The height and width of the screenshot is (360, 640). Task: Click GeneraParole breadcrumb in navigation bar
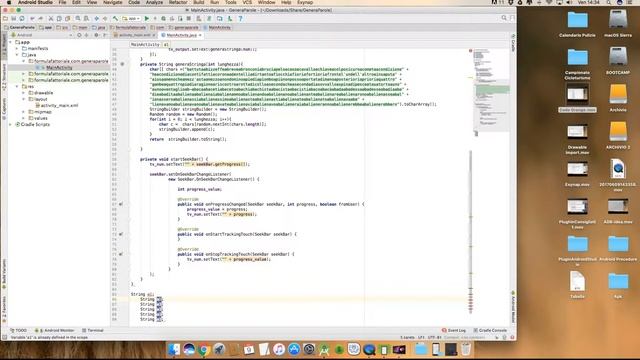pos(19,27)
